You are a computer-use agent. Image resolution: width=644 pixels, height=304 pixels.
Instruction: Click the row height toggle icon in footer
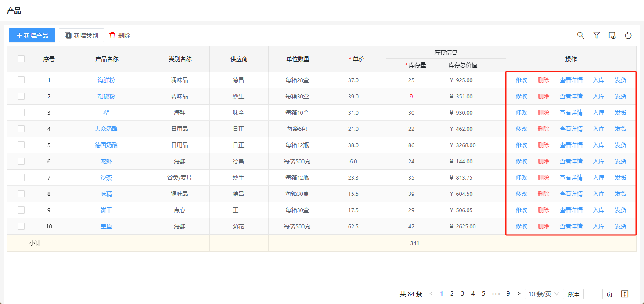coord(625,294)
